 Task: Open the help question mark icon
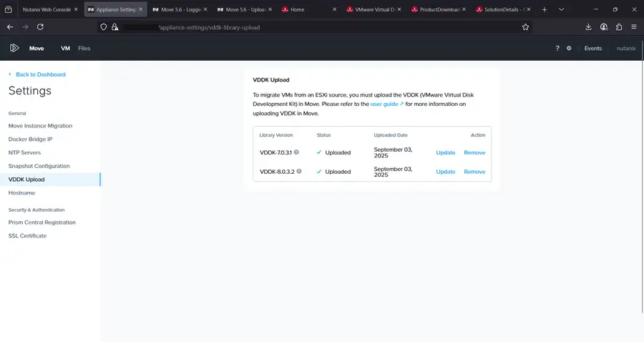pos(557,48)
